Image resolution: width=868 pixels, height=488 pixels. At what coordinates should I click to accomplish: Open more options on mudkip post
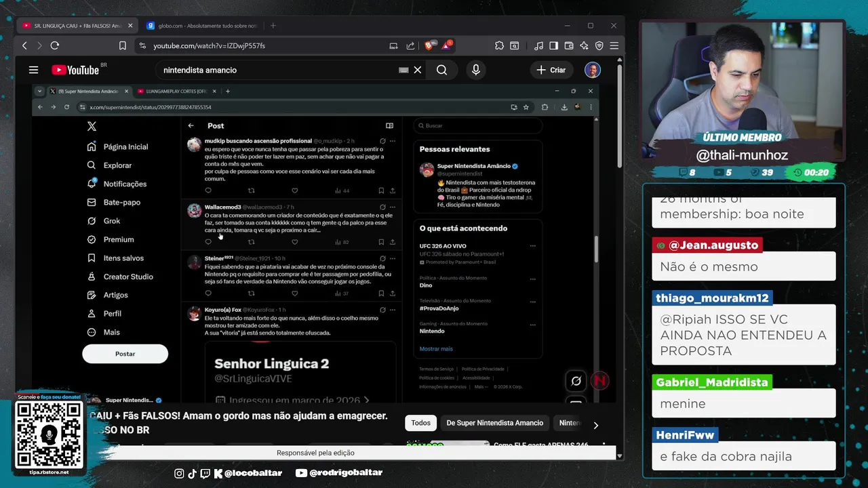[x=392, y=141]
